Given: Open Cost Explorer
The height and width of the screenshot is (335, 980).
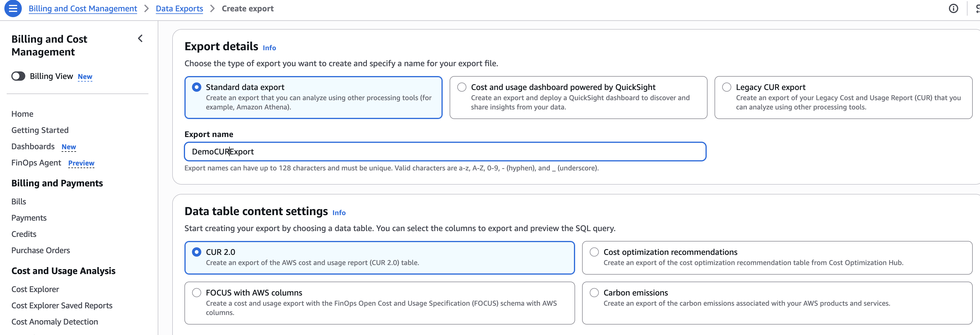Looking at the screenshot, I should 35,289.
